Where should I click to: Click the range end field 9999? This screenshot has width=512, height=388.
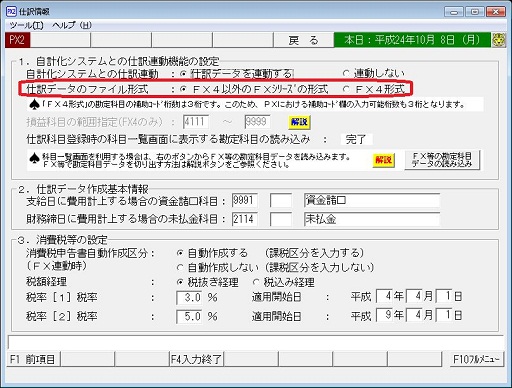(257, 122)
